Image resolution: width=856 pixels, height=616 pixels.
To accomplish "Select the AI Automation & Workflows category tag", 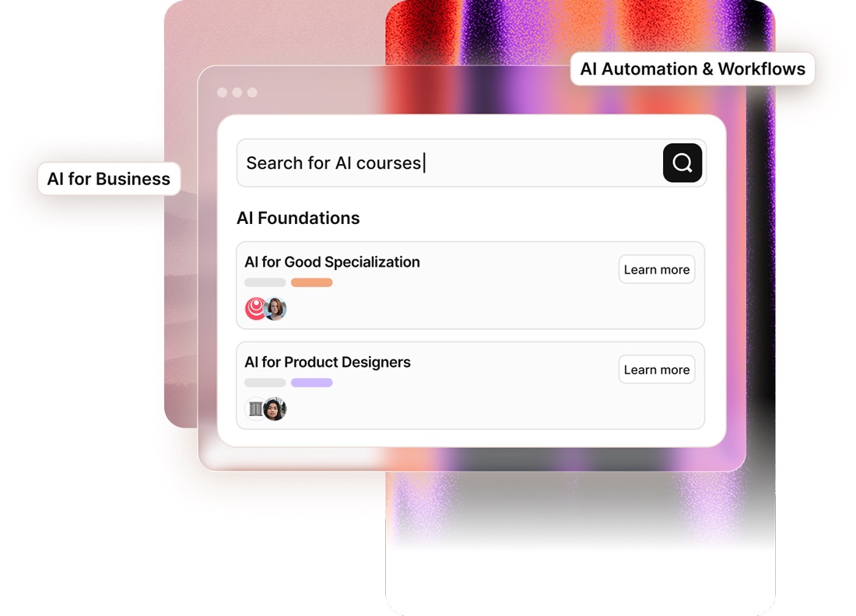I will coord(692,68).
